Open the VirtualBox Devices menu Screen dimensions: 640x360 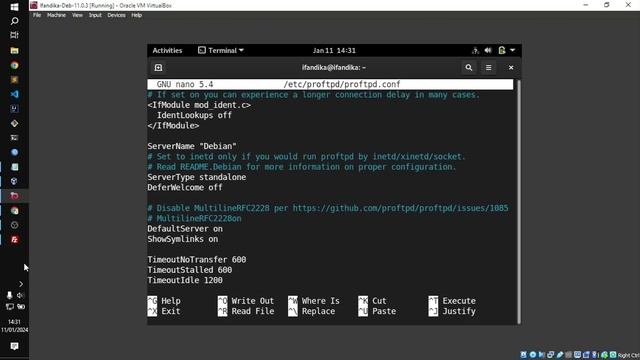[x=116, y=15]
